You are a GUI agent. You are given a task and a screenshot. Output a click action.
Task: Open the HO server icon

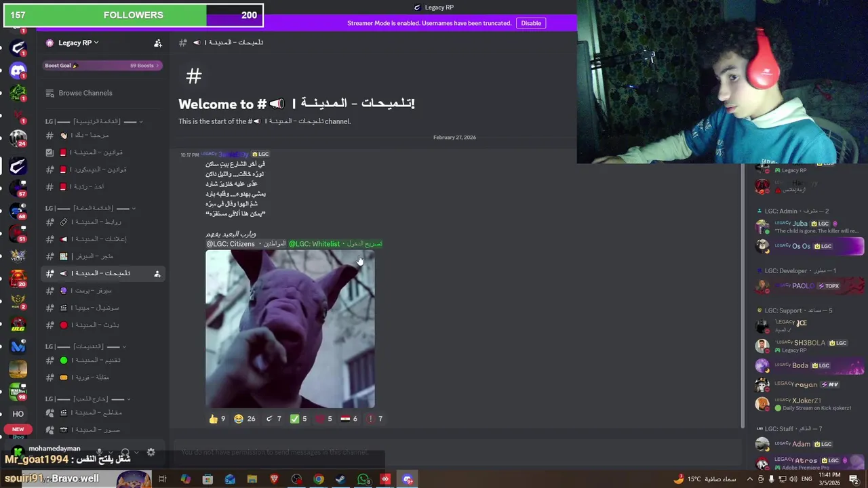(x=18, y=414)
